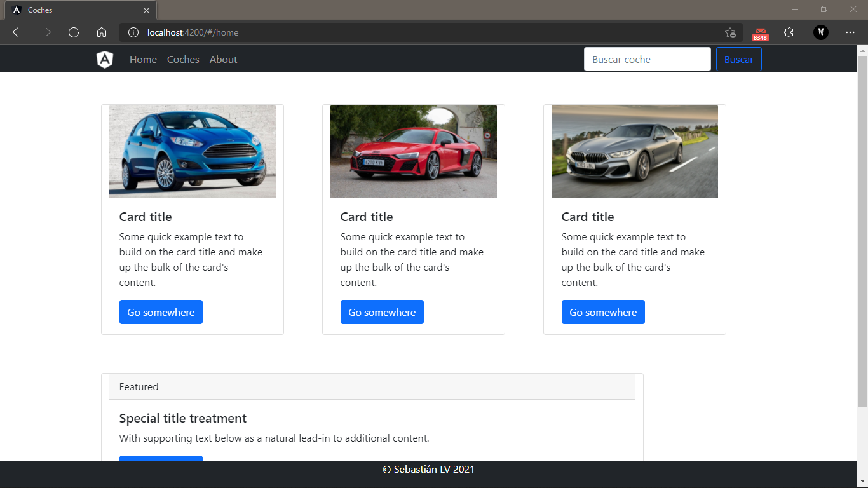The height and width of the screenshot is (488, 868).
Task: View site information icon in address bar
Action: tap(133, 32)
